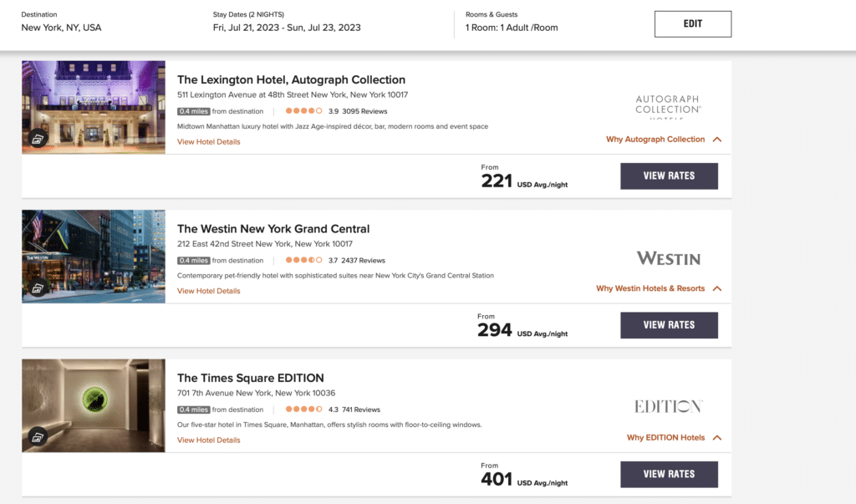Viewport: 856px width, 504px height.
Task: Open View Hotel Details for the Westin
Action: tap(208, 291)
